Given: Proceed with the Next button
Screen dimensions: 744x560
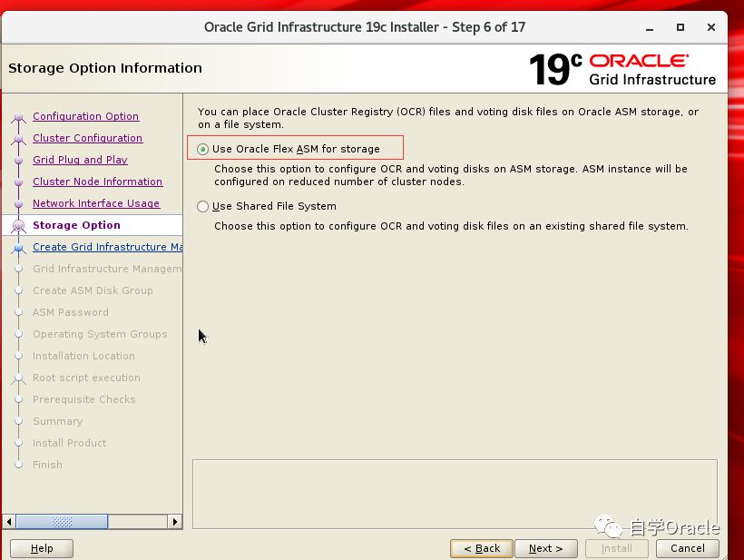Looking at the screenshot, I should 545,548.
